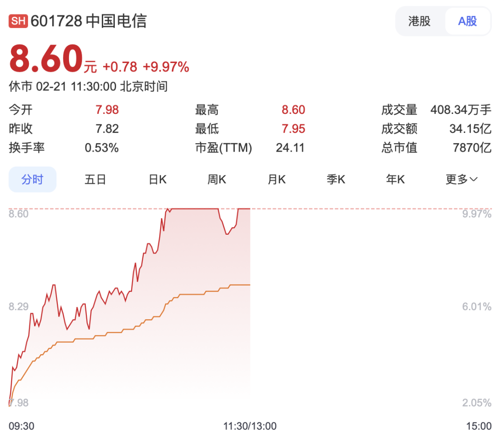Click the 市盈(TTM) label

pyautogui.click(x=224, y=148)
